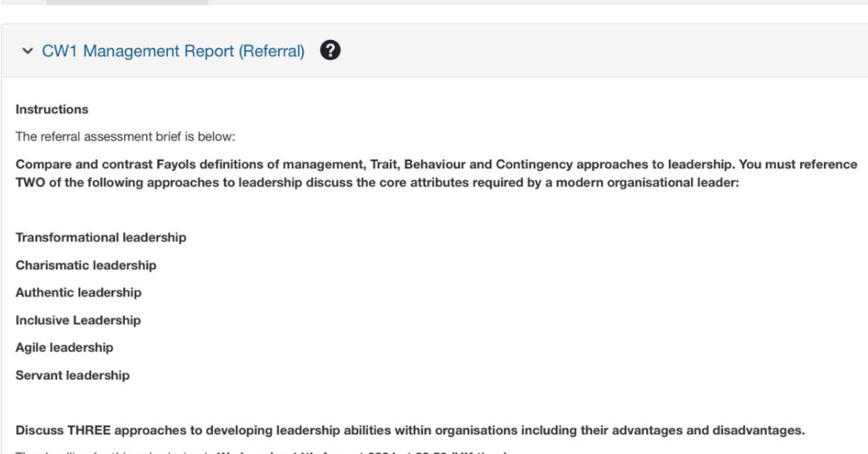Viewport: 868px width, 454px height.
Task: Click the 'Compare and contrast Fayols' paragraph
Action: pyautogui.click(x=436, y=173)
